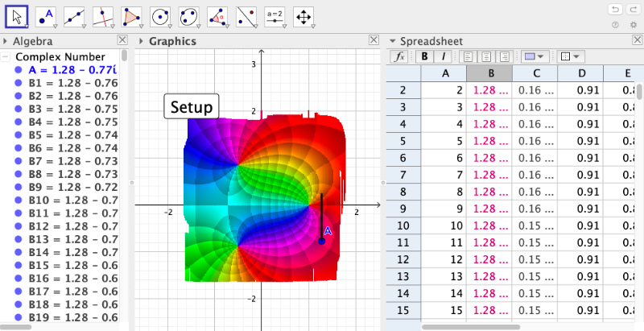The width and height of the screenshot is (644, 331).
Task: Collapse the Complex Number tree group
Action: click(x=6, y=57)
